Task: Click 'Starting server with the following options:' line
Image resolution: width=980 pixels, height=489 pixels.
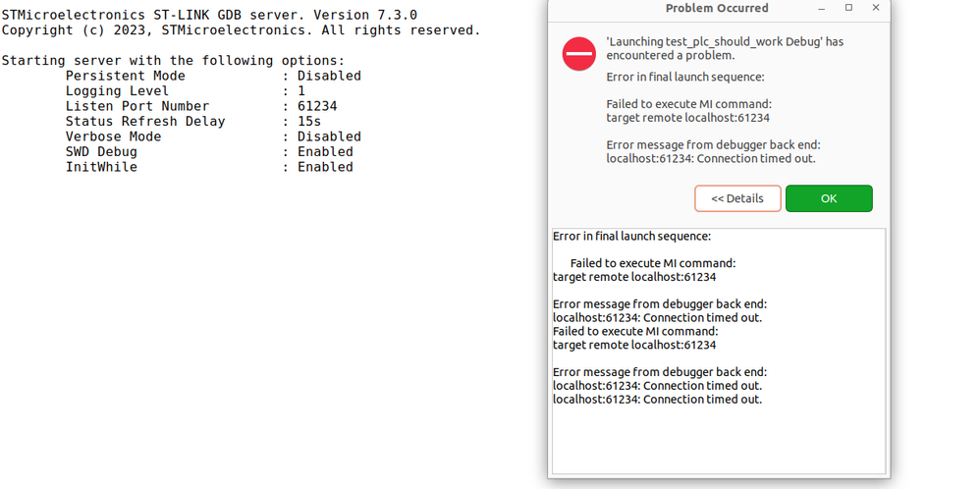Action: (x=173, y=61)
